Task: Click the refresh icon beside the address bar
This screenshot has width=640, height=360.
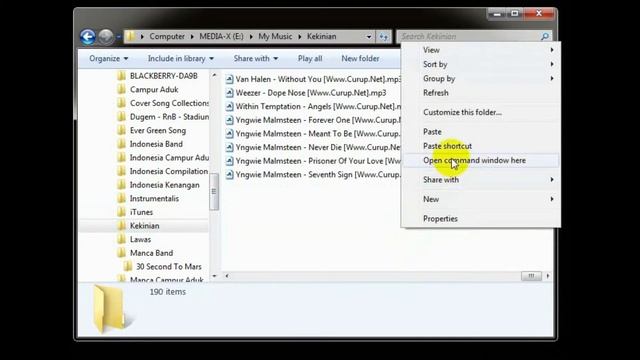Action: 384,37
